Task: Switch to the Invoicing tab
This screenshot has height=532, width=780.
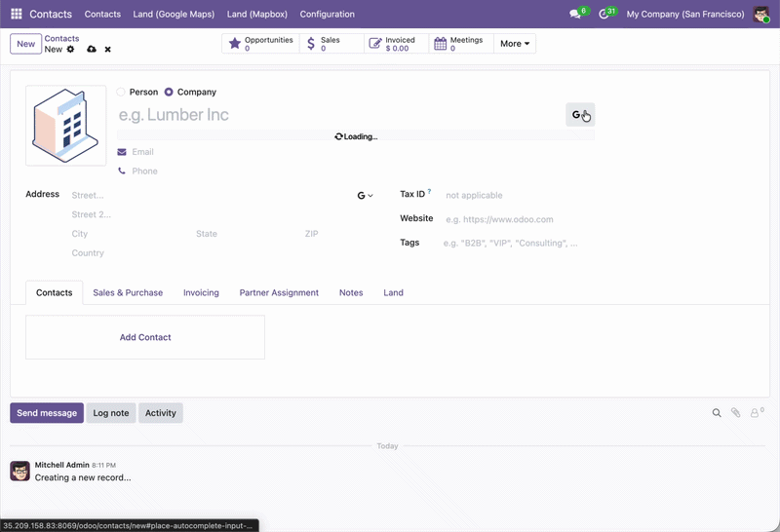Action: click(201, 293)
